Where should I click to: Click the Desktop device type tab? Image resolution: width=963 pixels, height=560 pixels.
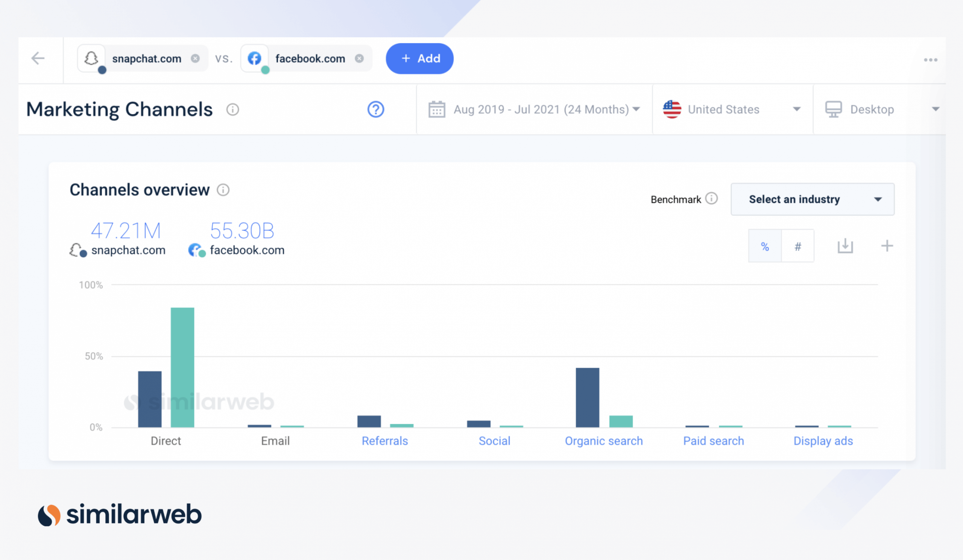click(x=880, y=109)
